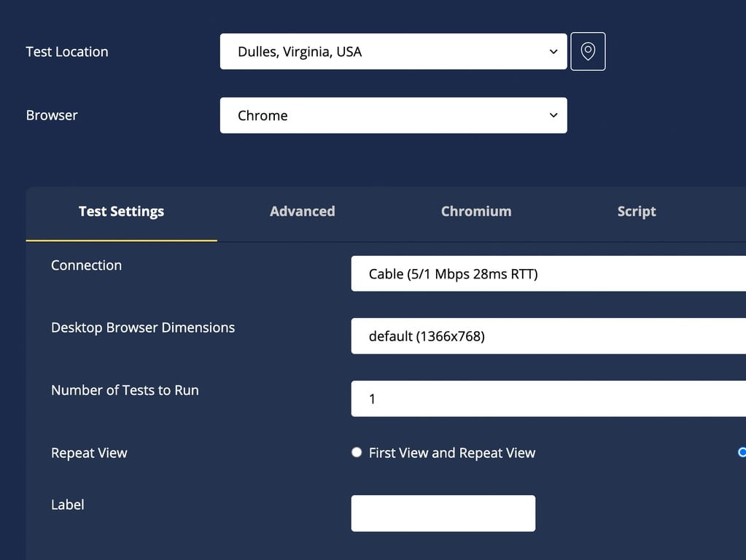The image size is (746, 560).
Task: Click into the empty Label text input
Action: coord(443,513)
